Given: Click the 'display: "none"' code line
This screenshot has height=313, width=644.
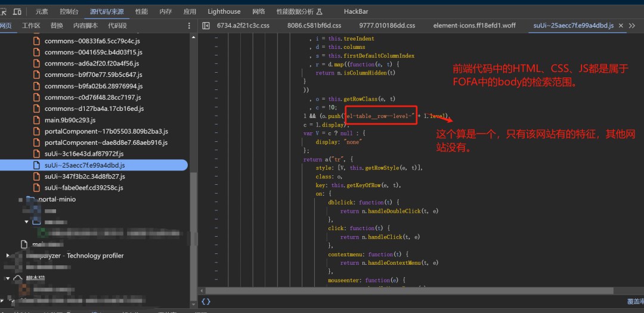Looking at the screenshot, I should click(338, 142).
